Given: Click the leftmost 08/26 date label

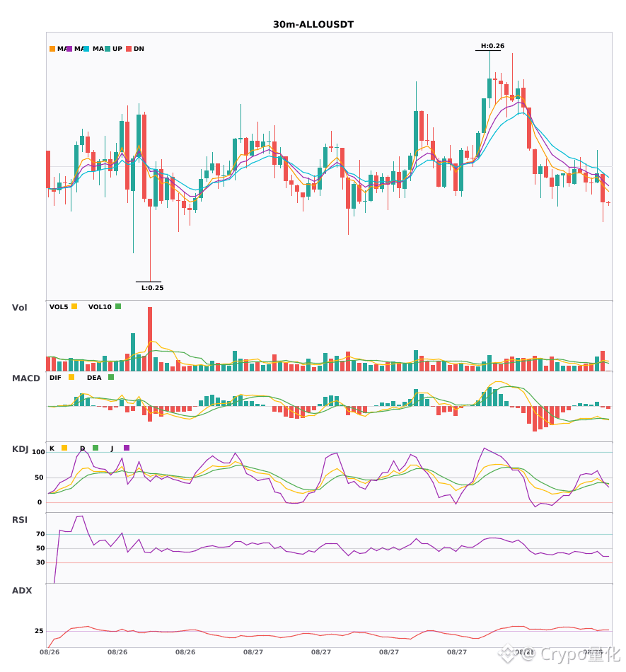Looking at the screenshot, I should pyautogui.click(x=50, y=652).
